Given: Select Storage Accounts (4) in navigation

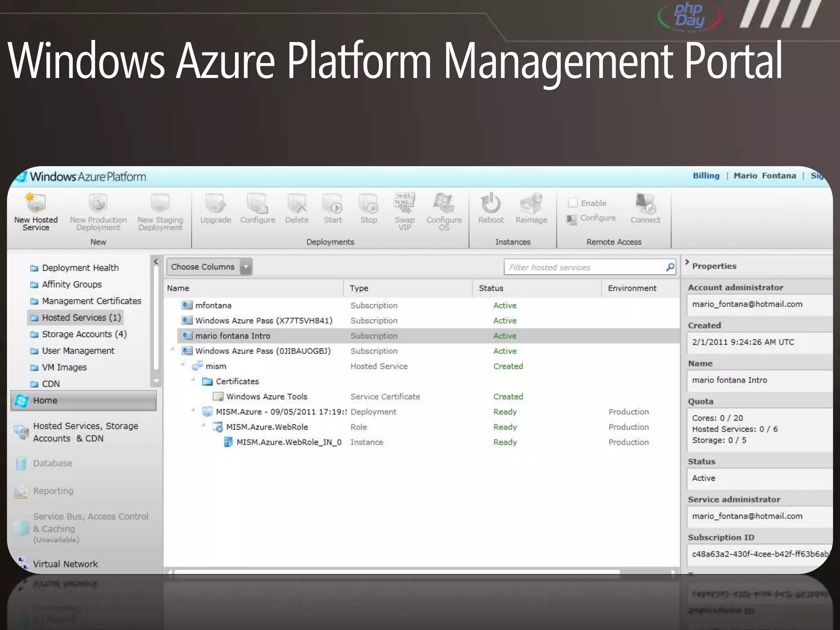Looking at the screenshot, I should (x=84, y=334).
